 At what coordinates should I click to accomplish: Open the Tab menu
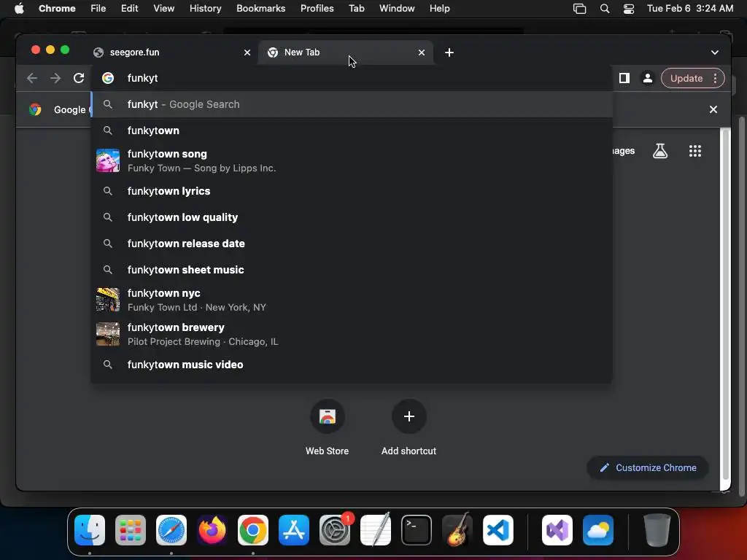pyautogui.click(x=356, y=9)
